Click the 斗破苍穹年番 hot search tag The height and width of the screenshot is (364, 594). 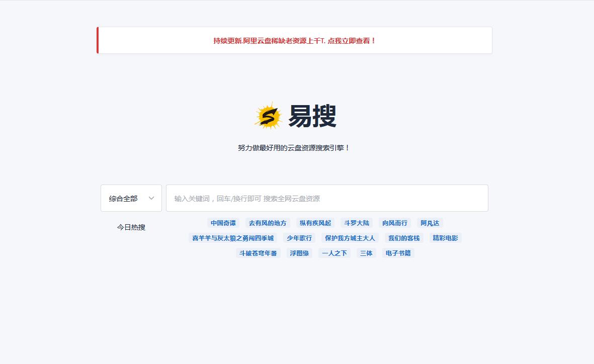click(x=258, y=253)
